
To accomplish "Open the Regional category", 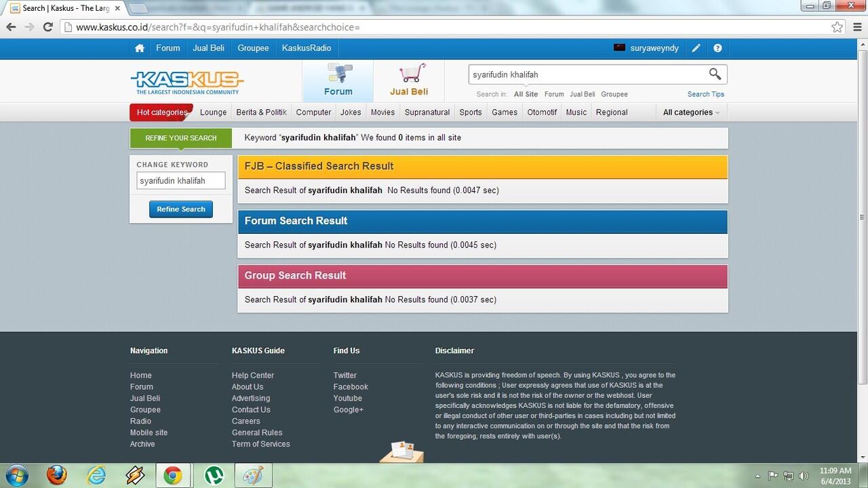I will (x=612, y=113).
